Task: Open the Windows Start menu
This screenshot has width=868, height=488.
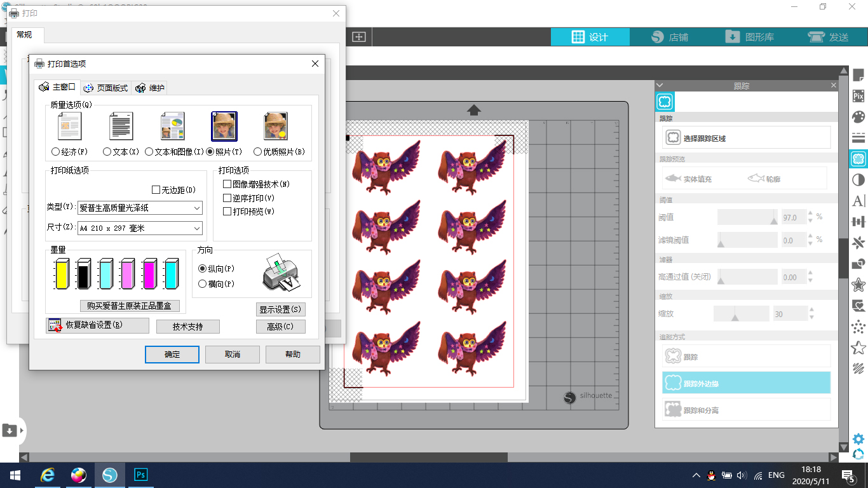Action: 15,475
